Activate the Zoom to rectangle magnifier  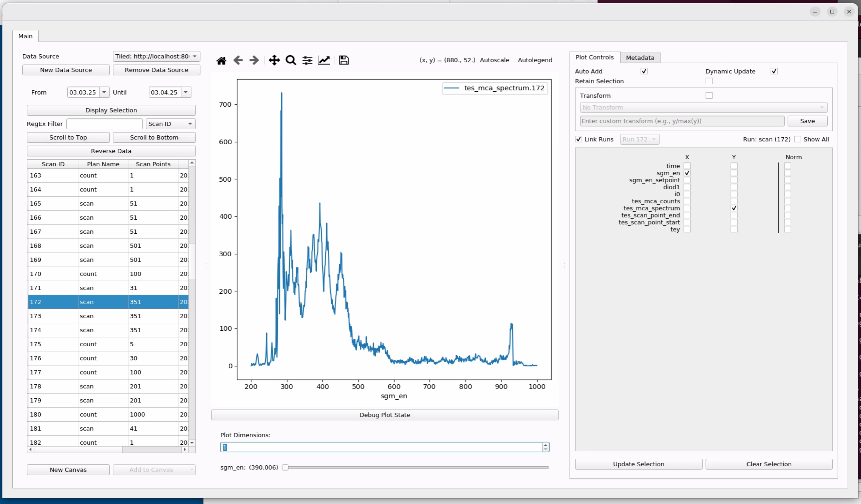pos(291,60)
